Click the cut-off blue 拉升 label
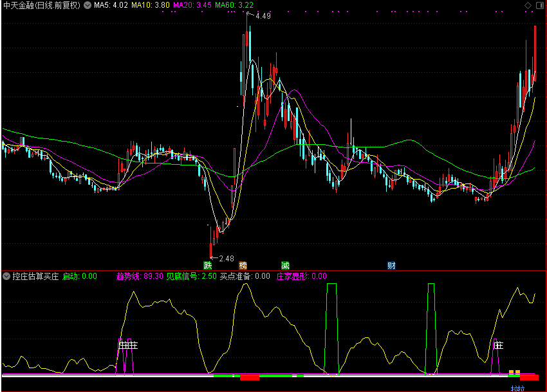The width and height of the screenshot is (547, 392). [517, 389]
